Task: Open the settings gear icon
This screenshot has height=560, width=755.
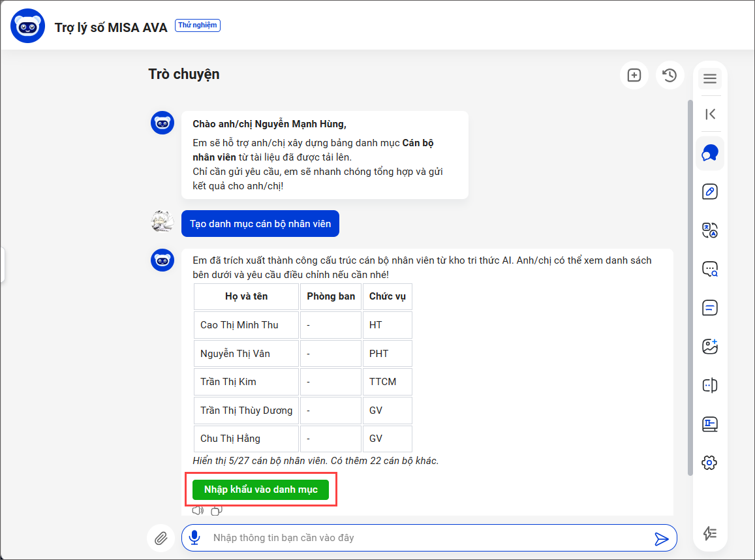Action: click(710, 463)
